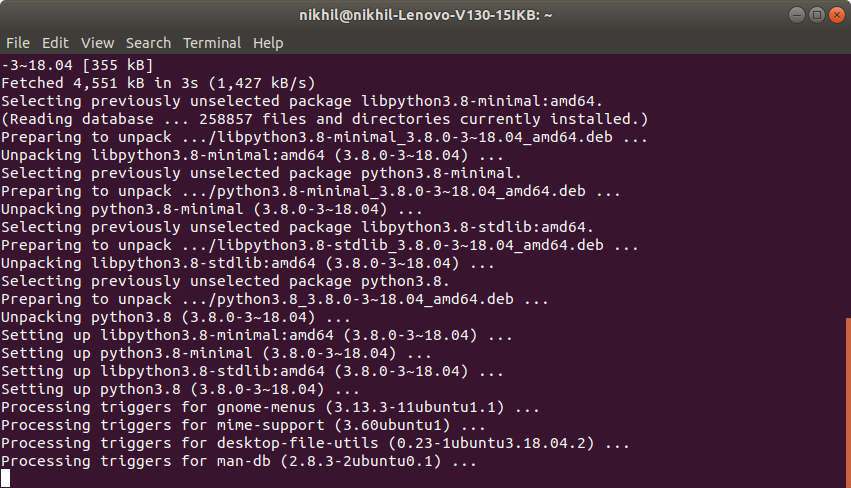The height and width of the screenshot is (488, 851).
Task: Click the man-db processing triggers line
Action: tap(240, 462)
